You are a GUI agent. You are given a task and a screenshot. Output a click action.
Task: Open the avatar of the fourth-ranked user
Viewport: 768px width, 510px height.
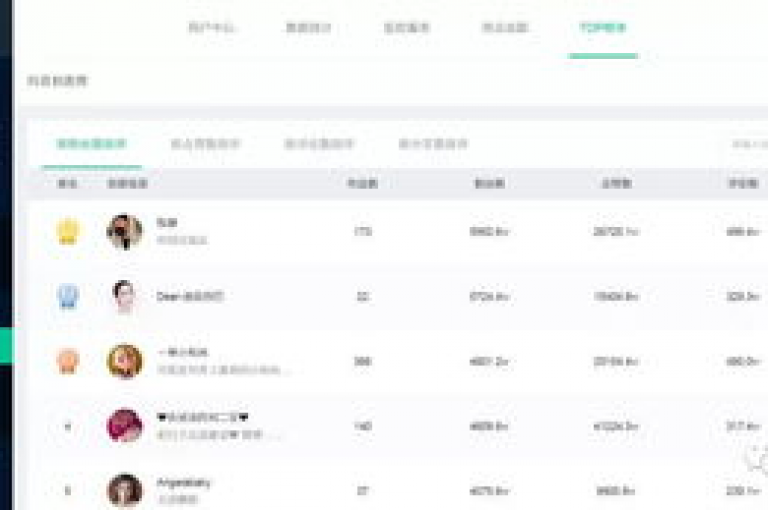125,426
